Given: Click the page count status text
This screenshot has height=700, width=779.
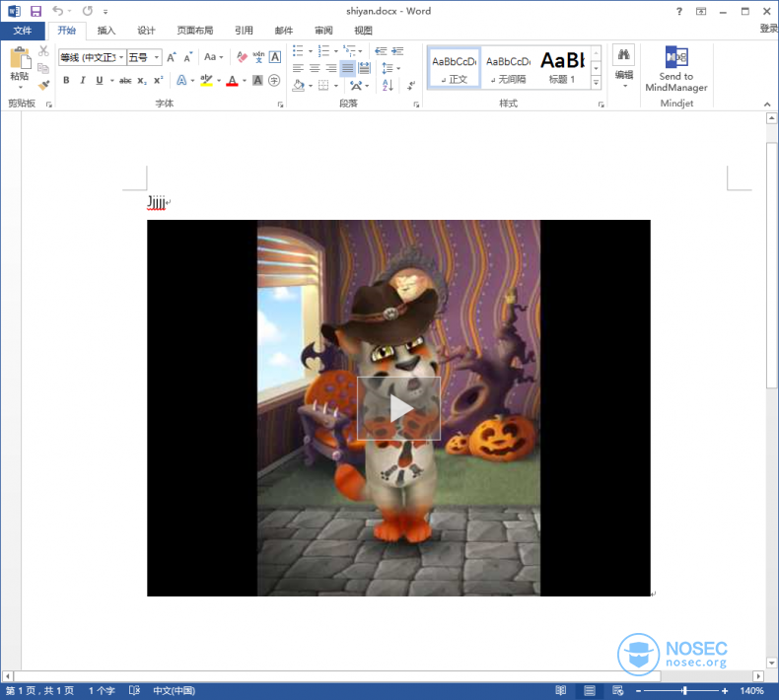Looking at the screenshot, I should 39,690.
